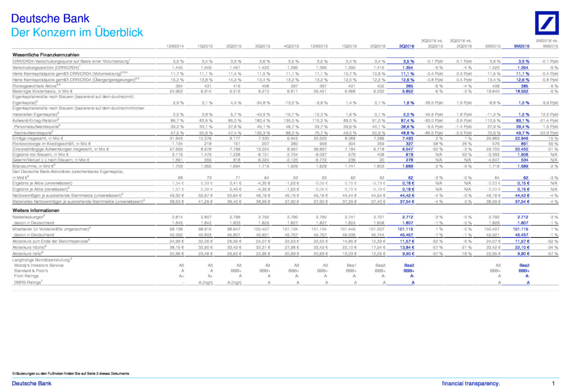This screenshot has width=566, height=392.
Task: Select 'Harte Kernkapitalquote (Übergangsregelungen)' row label
Action: (x=76, y=80)
